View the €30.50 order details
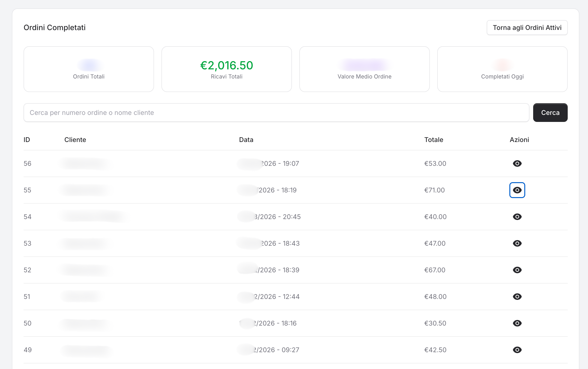 (x=518, y=323)
